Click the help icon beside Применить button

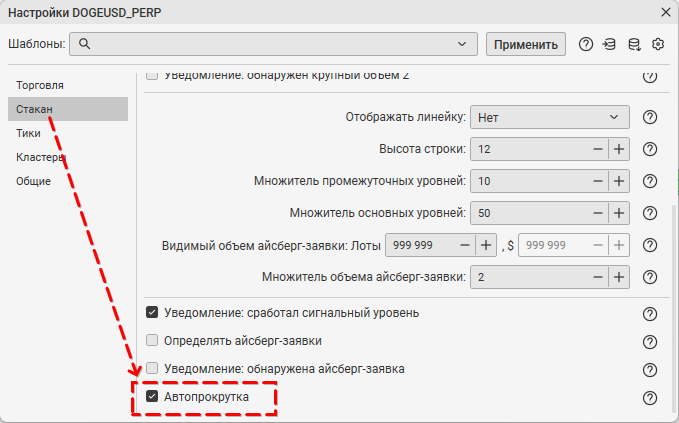586,44
